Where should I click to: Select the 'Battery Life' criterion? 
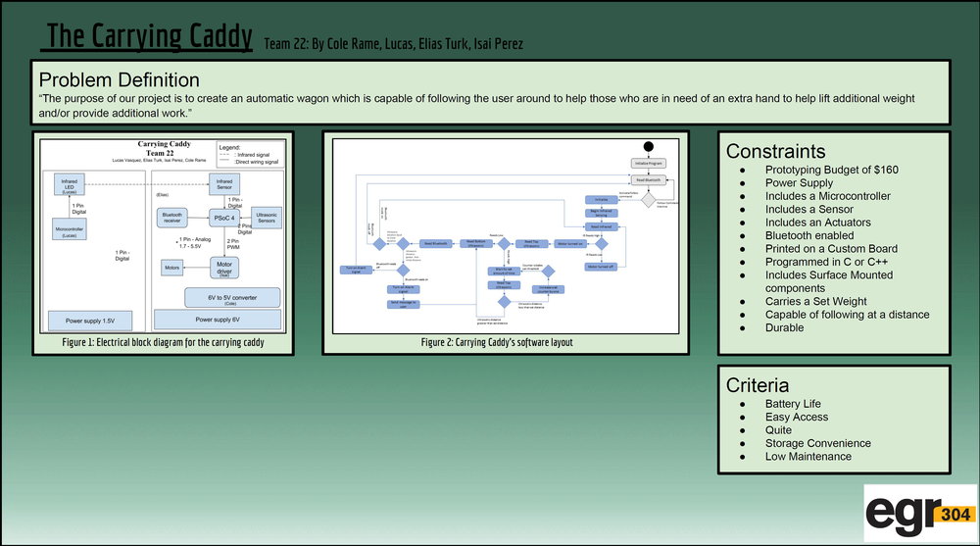tap(793, 404)
